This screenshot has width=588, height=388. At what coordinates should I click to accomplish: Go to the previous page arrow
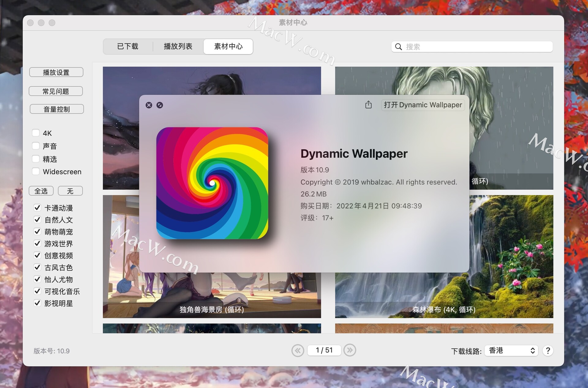point(298,350)
